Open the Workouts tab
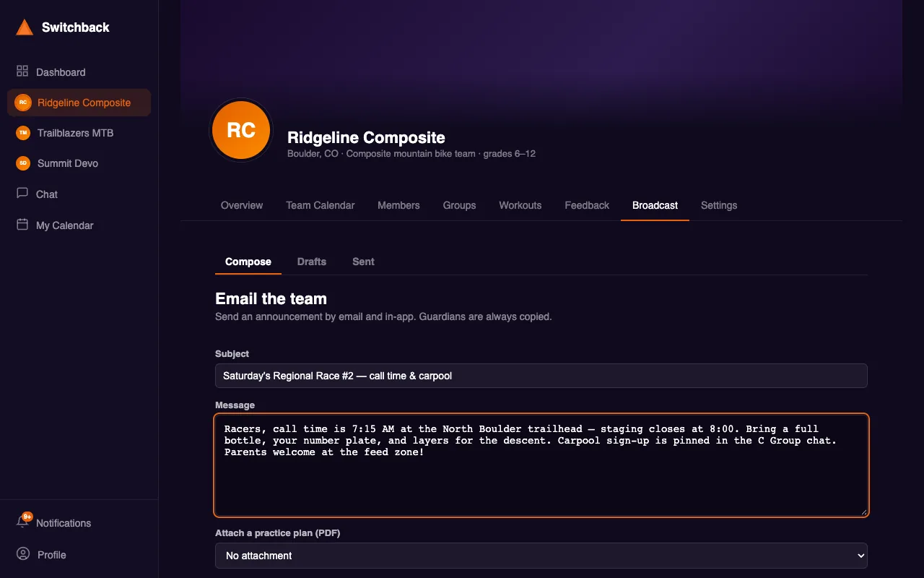Viewport: 924px width, 578px height. tap(520, 205)
